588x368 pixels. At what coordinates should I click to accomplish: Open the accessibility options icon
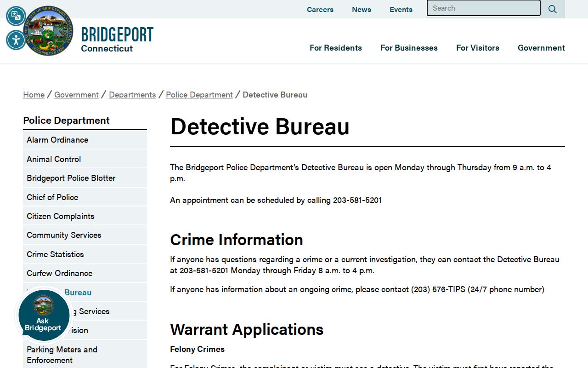pyautogui.click(x=16, y=40)
